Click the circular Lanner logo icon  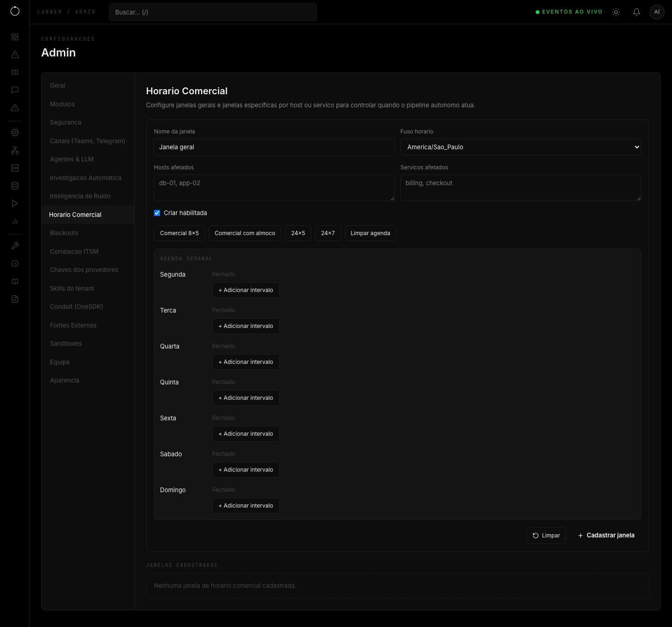point(15,11)
